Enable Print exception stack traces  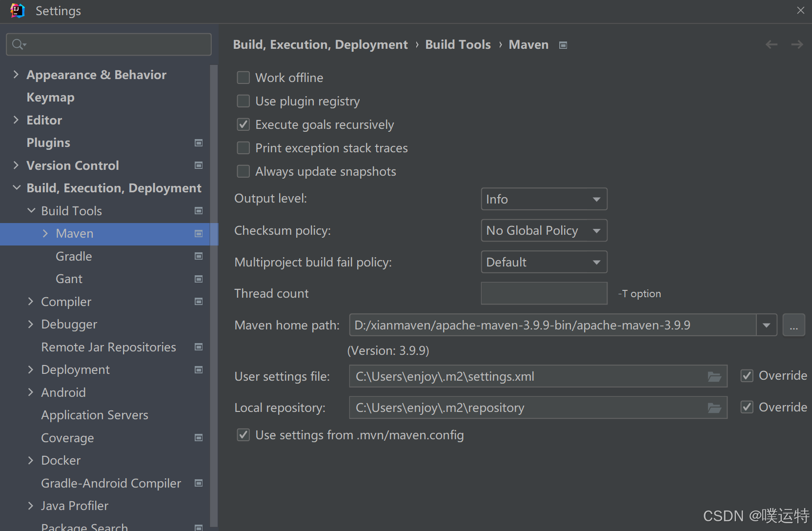[243, 148]
